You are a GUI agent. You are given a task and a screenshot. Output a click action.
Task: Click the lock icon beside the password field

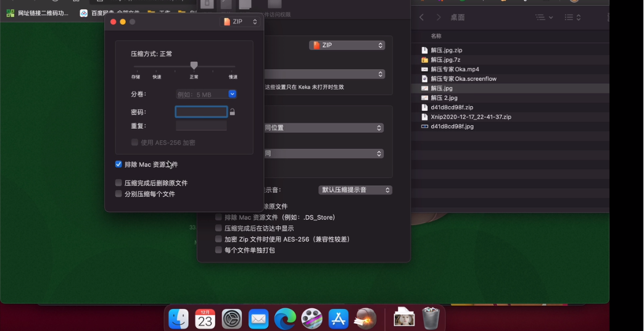pos(232,112)
